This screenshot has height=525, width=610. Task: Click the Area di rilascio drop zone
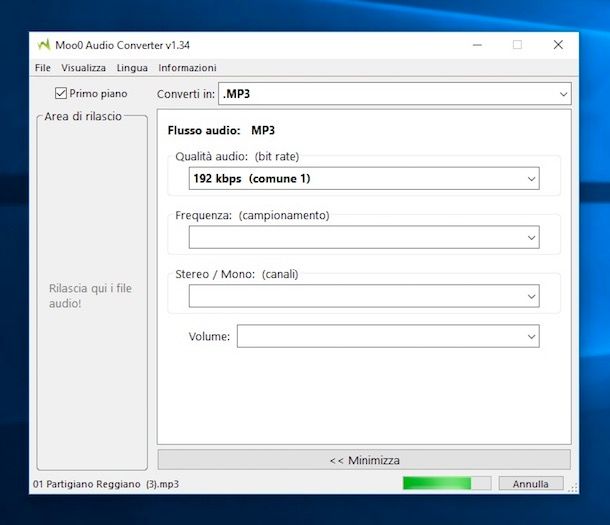91,295
